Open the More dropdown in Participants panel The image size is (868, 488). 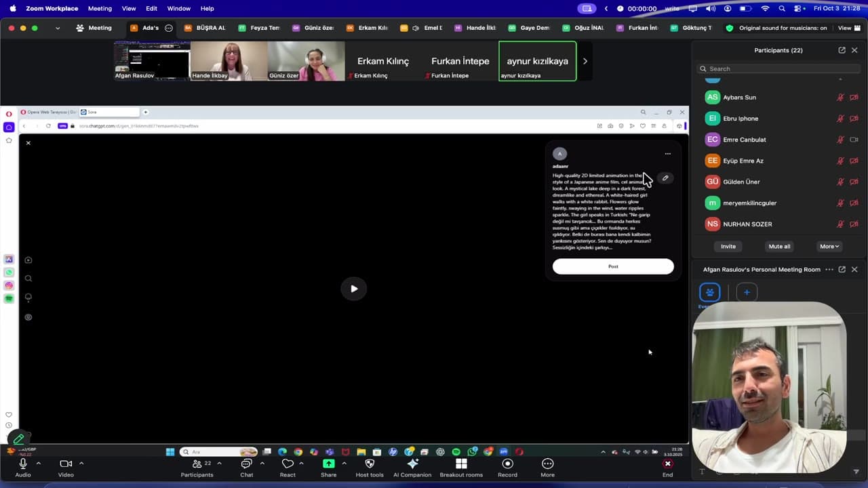pos(829,247)
